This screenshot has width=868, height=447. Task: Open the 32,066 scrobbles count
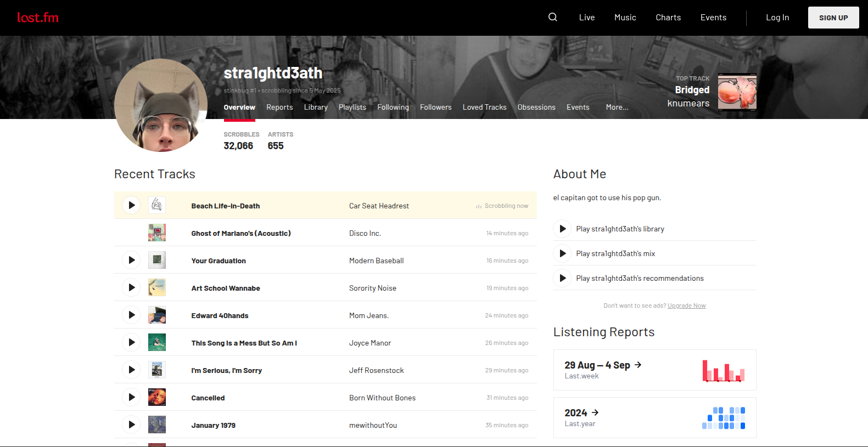coord(238,146)
